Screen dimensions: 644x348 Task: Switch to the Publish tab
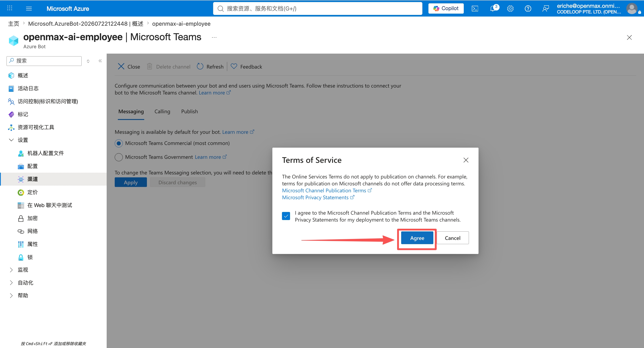point(189,112)
